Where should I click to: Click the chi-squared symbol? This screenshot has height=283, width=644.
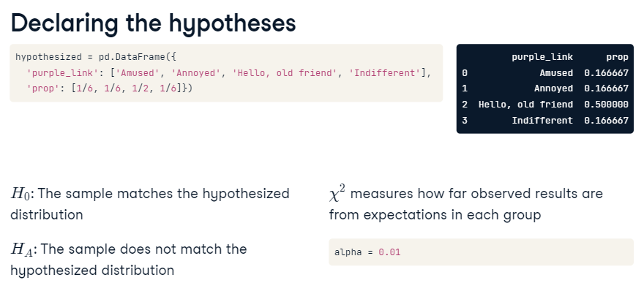tap(337, 193)
